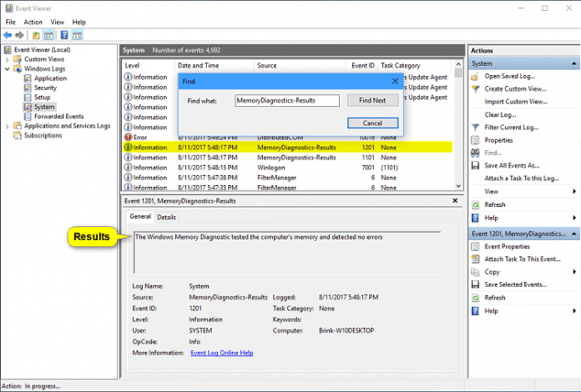Open the Application log

click(50, 78)
